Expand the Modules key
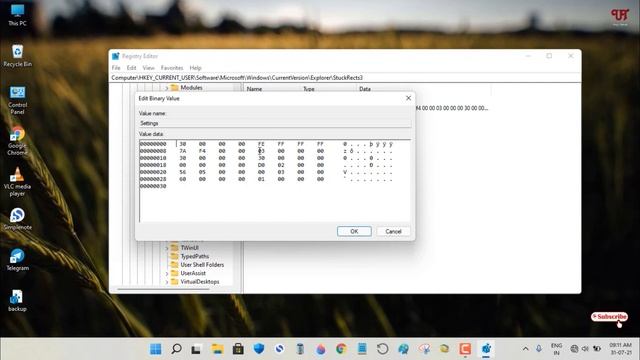The width and height of the screenshot is (640, 360). tap(167, 88)
